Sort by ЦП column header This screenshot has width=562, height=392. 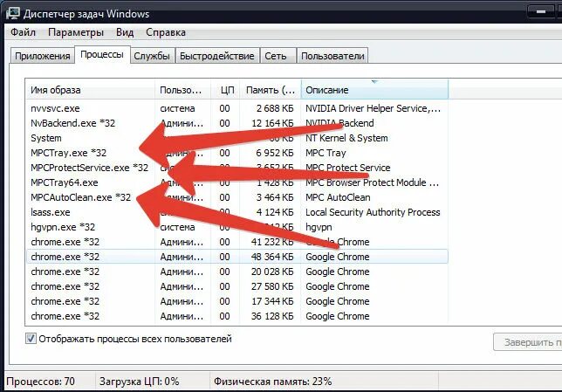226,90
